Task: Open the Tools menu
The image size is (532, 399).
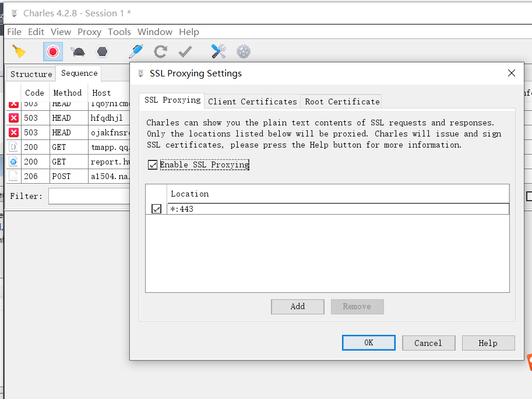Action: click(x=119, y=32)
